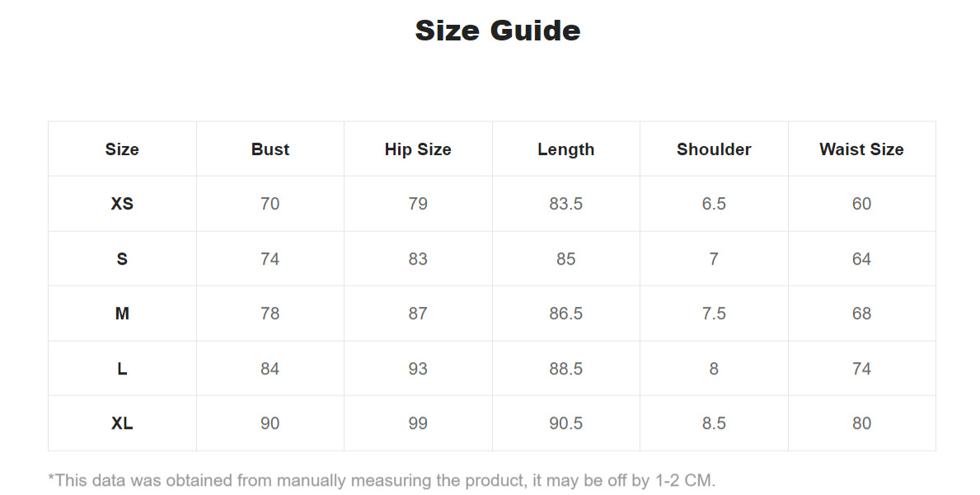Click the Size Guide heading

click(x=498, y=31)
